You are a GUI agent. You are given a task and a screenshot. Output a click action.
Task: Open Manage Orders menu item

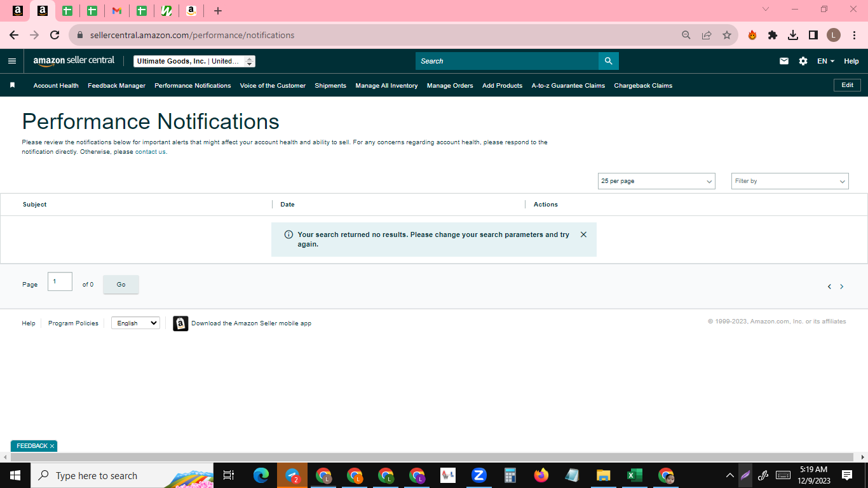pyautogui.click(x=450, y=85)
